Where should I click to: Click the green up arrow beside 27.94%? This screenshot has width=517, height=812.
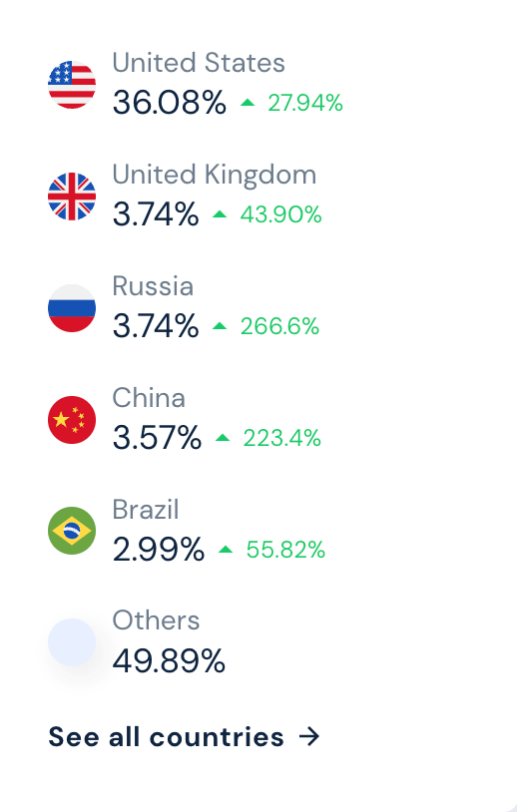click(x=248, y=103)
